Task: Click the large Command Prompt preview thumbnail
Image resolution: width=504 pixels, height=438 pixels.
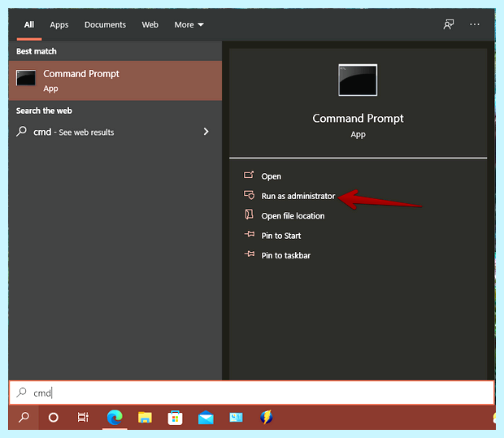Action: tap(358, 80)
